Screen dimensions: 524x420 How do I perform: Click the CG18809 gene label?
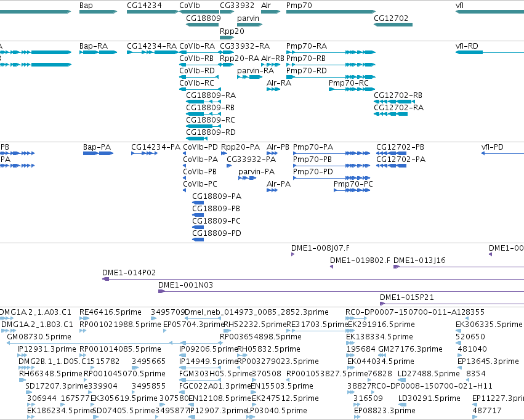pyautogui.click(x=203, y=18)
